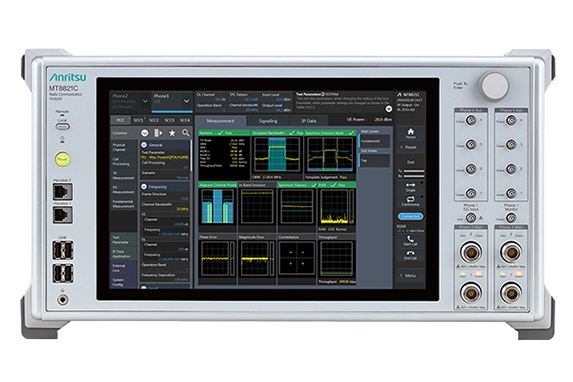
Task: Open the Constellation graph
Action: pyautogui.click(x=297, y=259)
